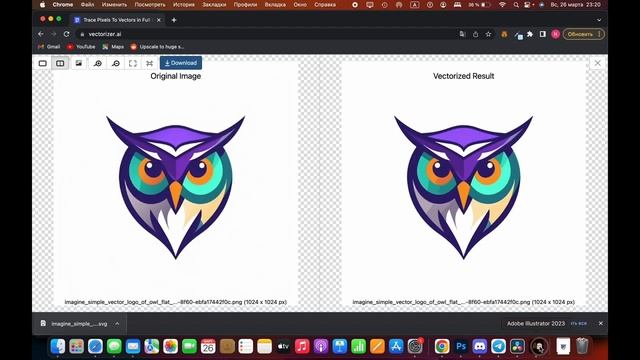Click the Обновить update button
Image resolution: width=640 pixels, height=360 pixels.
tap(583, 34)
